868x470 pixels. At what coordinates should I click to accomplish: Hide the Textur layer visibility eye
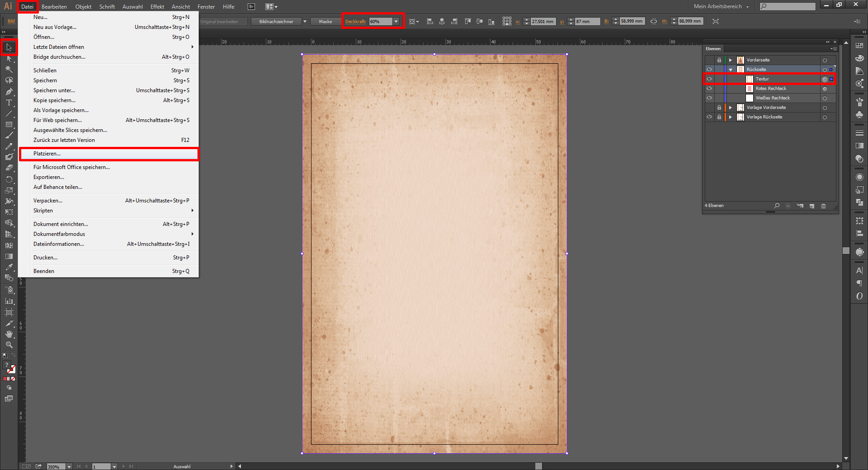click(x=709, y=79)
